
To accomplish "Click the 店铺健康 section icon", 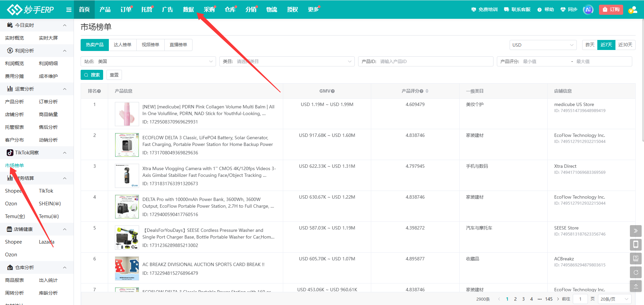I will [10, 229].
